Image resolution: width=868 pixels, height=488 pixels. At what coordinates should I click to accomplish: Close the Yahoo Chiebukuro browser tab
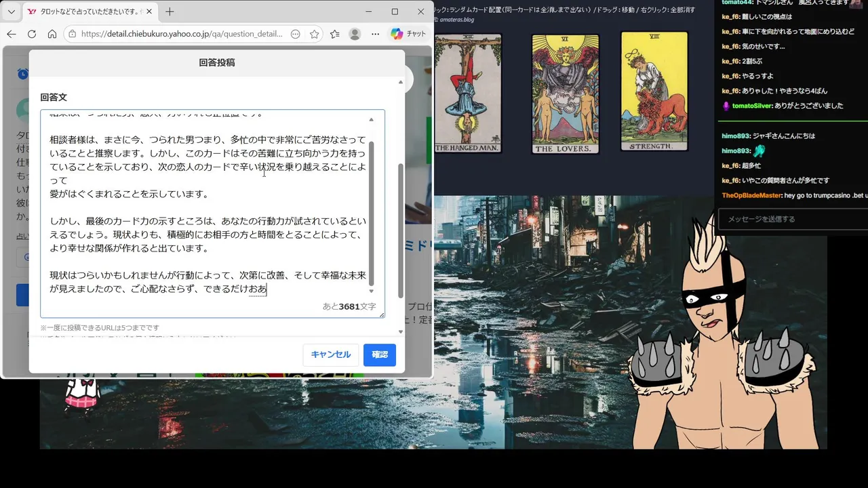(149, 12)
